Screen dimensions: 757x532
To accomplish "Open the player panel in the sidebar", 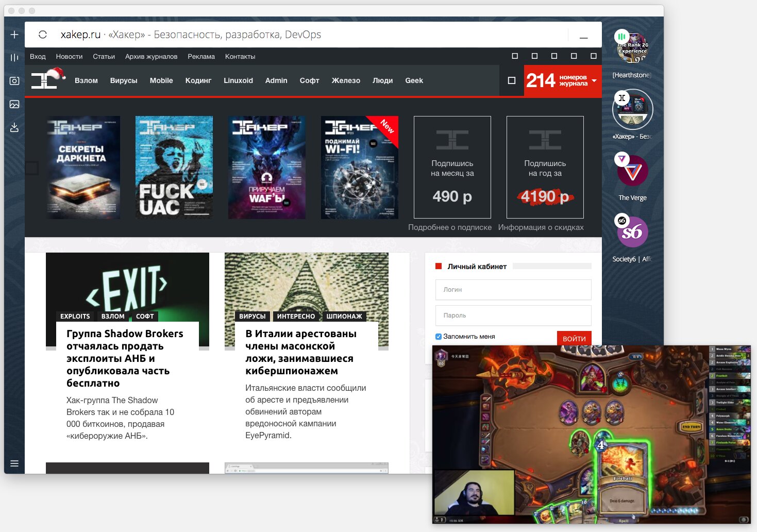I will pos(14,57).
